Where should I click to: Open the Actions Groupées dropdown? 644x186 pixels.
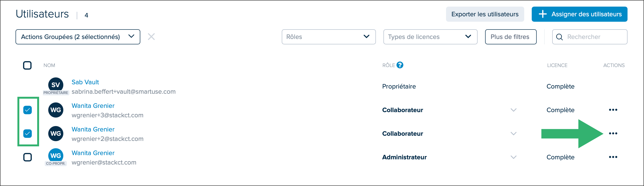[x=78, y=37]
